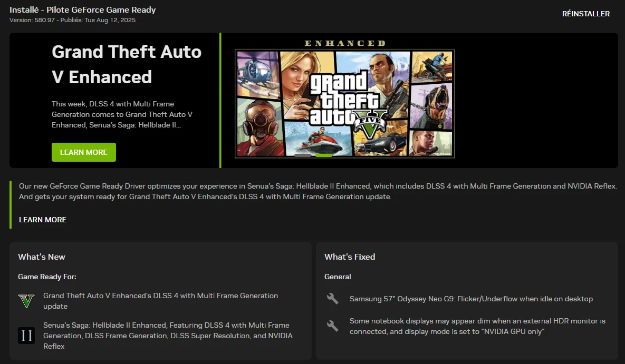Click the General label under What's Fixed
Image resolution: width=625 pixels, height=364 pixels.
[x=338, y=277]
